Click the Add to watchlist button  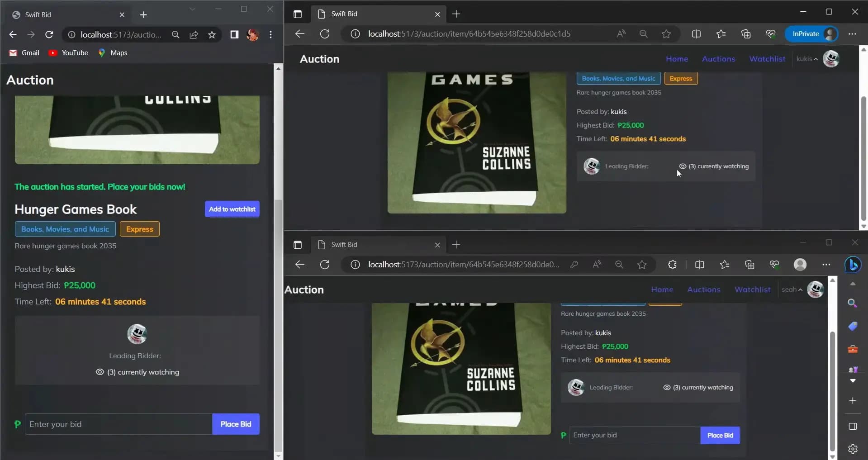click(x=232, y=209)
